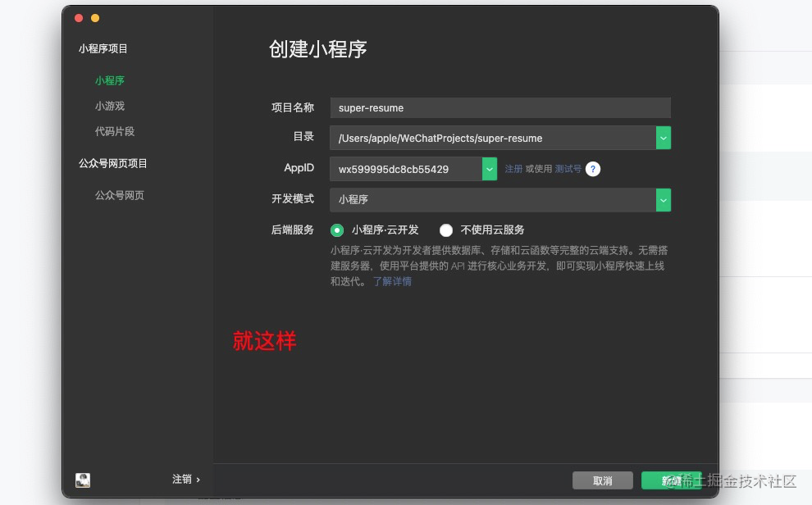Open the 目录 dropdown arrow
This screenshot has height=505, width=812.
coord(664,139)
